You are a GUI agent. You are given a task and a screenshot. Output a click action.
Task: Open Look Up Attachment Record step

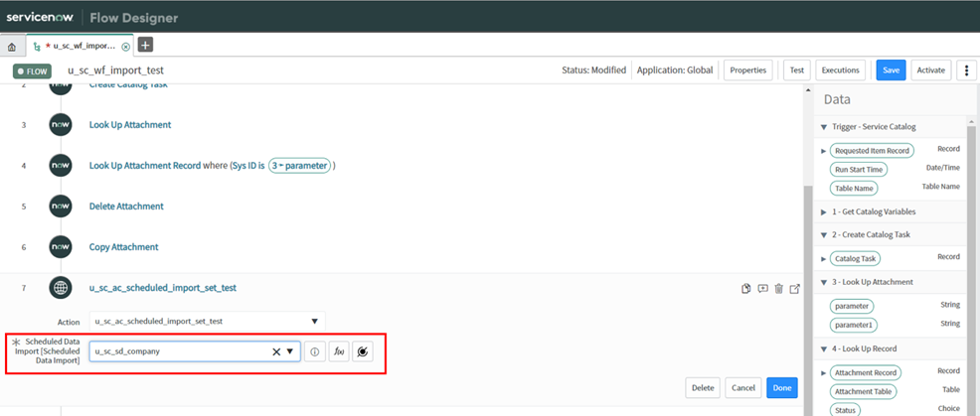145,166
